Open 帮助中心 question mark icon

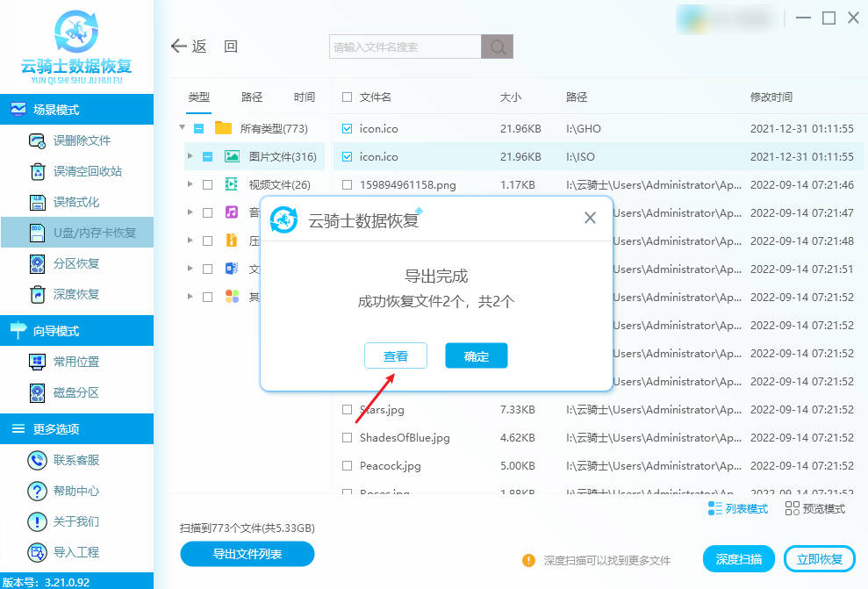coord(37,491)
